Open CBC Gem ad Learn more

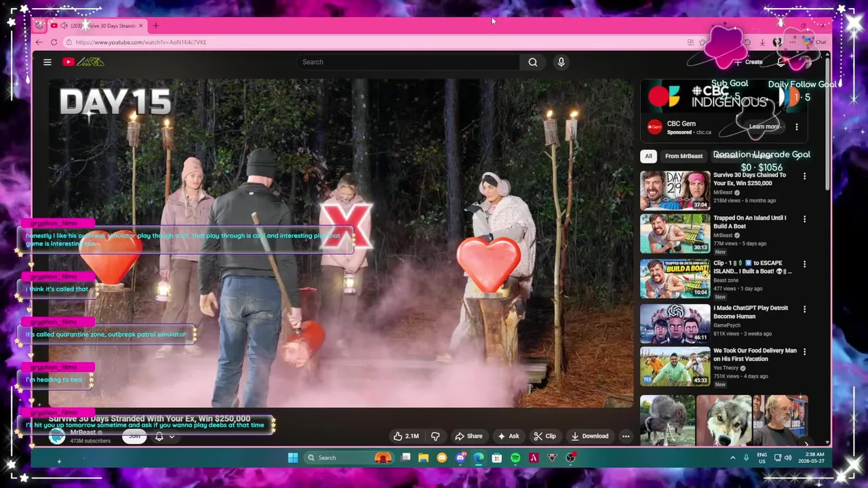[x=764, y=127]
